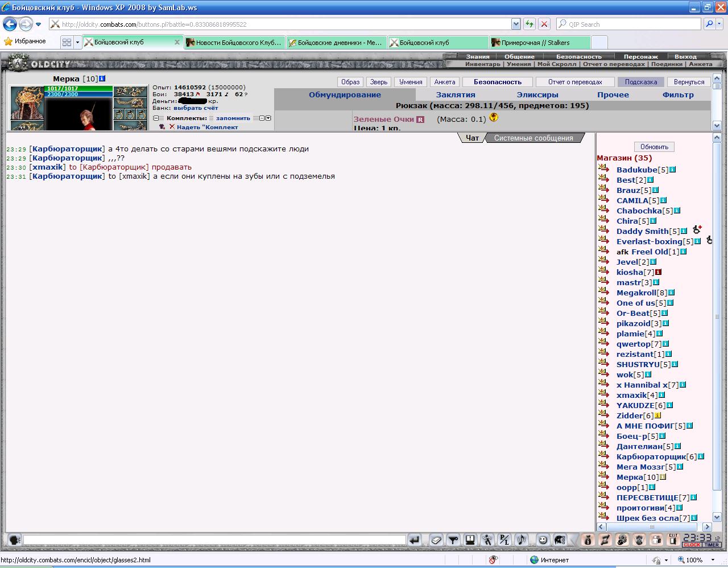Click the search magnifier button
Screen dimensions: 728x568
click(x=709, y=24)
